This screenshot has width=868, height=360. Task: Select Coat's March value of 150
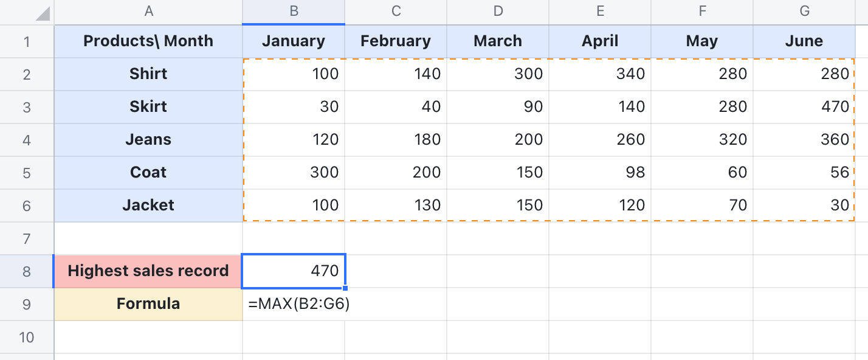click(x=498, y=172)
